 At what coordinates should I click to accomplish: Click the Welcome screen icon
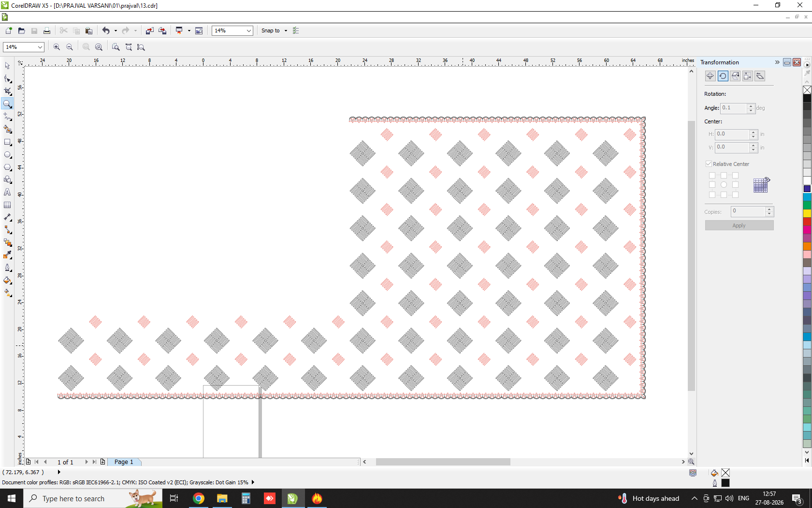click(199, 30)
